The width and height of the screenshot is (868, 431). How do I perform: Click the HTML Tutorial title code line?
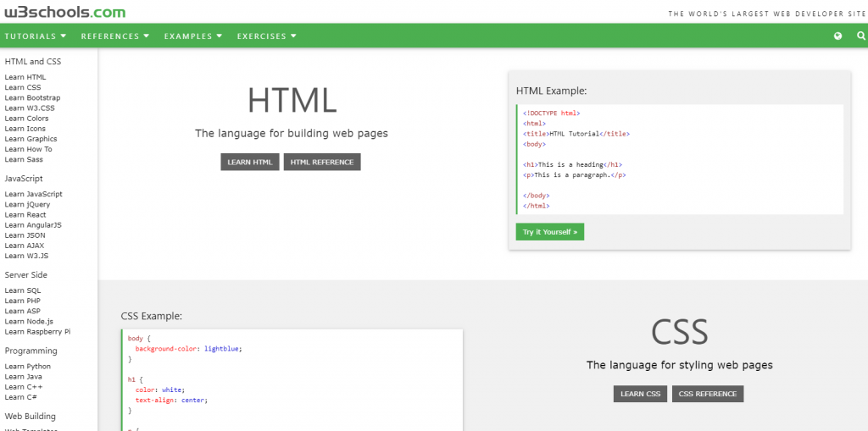[x=576, y=134]
